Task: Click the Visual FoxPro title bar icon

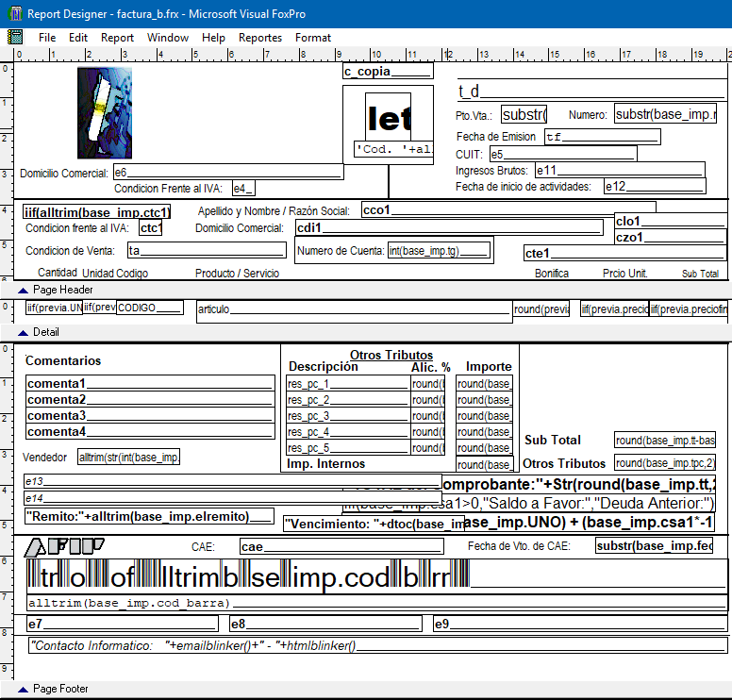Action: tap(15, 13)
